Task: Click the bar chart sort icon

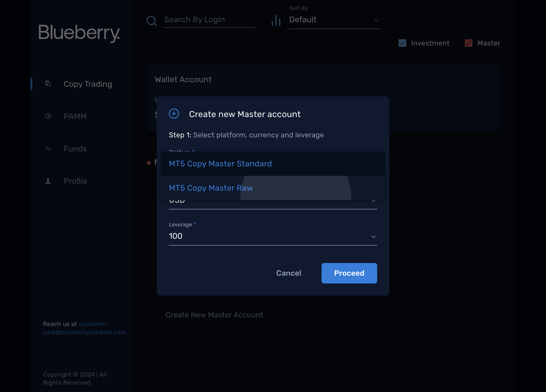Action: click(x=276, y=20)
